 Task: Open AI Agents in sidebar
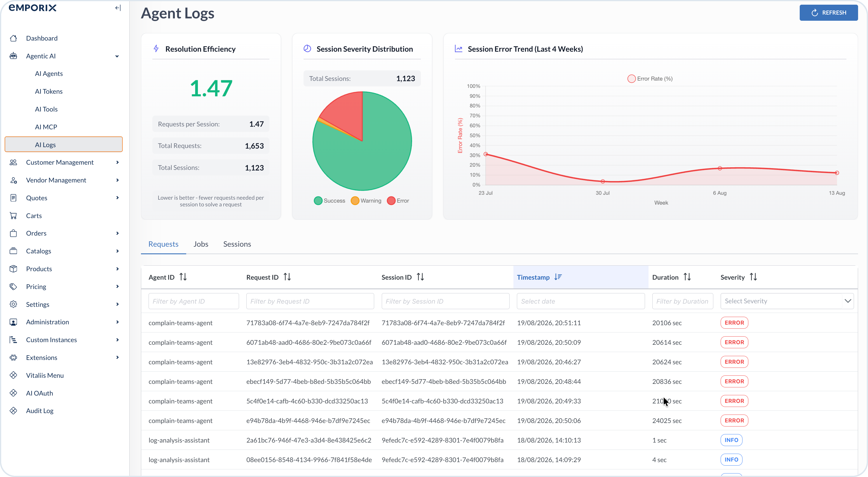49,74
